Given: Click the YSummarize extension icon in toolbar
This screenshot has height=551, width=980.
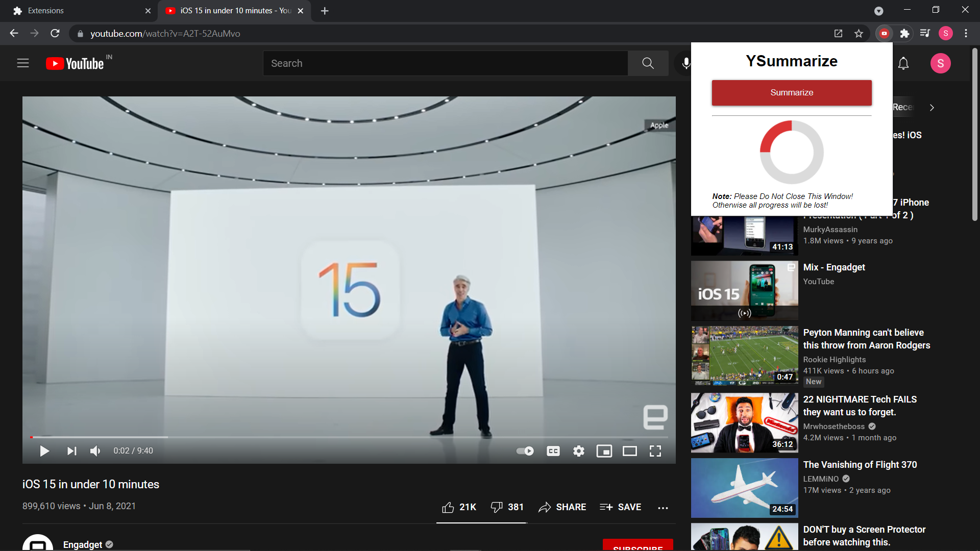Looking at the screenshot, I should coord(884,34).
